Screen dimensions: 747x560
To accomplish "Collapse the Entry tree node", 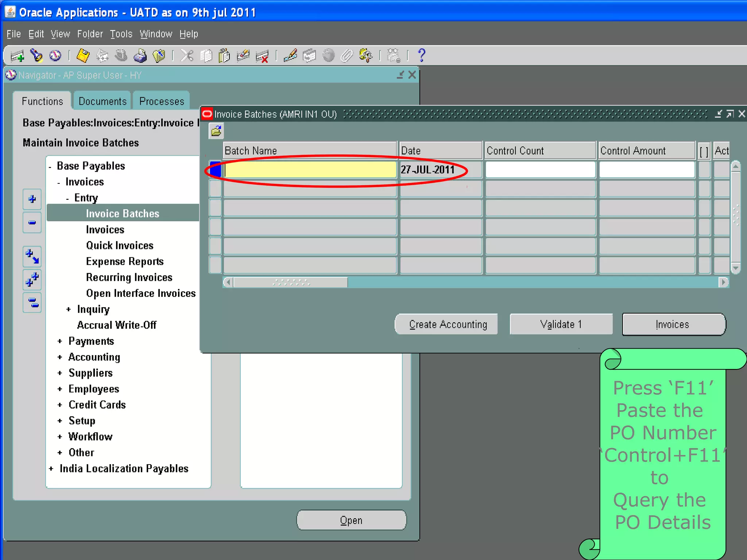I will tap(67, 199).
